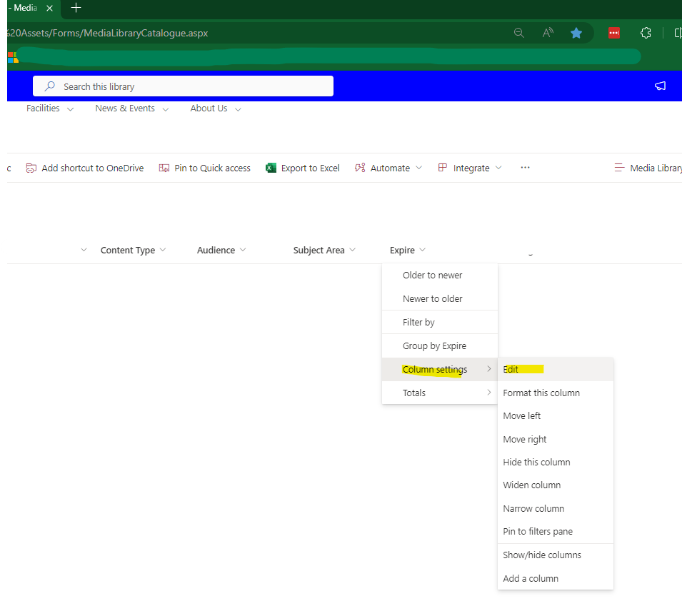
Task: Click chevron left of Content Type
Action: coord(84,250)
